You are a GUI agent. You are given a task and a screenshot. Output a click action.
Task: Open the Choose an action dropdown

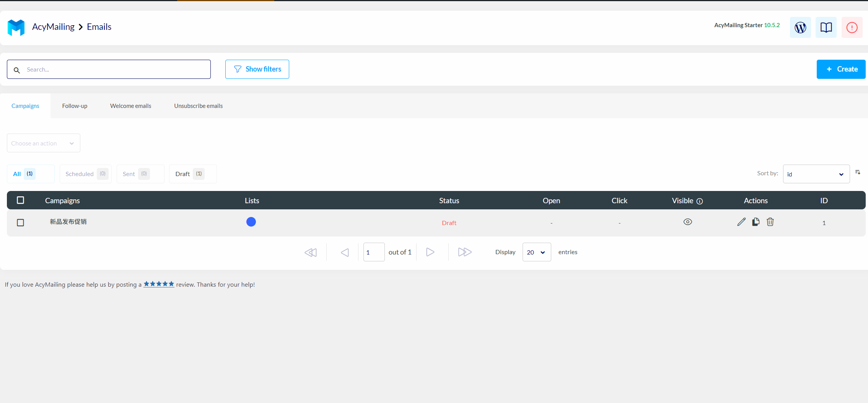point(43,143)
